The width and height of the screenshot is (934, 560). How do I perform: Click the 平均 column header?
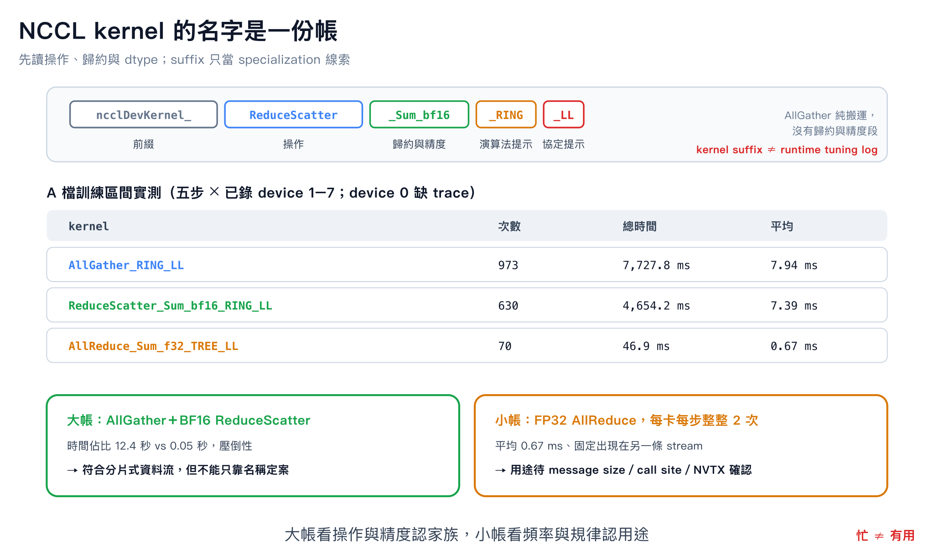pyautogui.click(x=782, y=226)
